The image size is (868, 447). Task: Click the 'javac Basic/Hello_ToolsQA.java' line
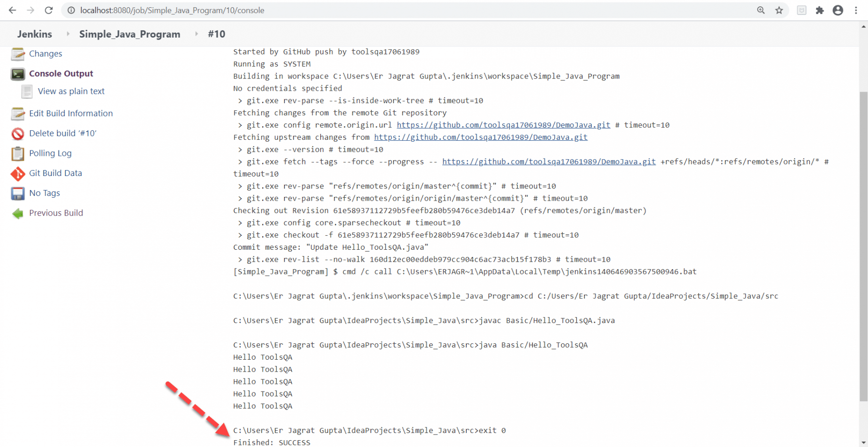(424, 320)
